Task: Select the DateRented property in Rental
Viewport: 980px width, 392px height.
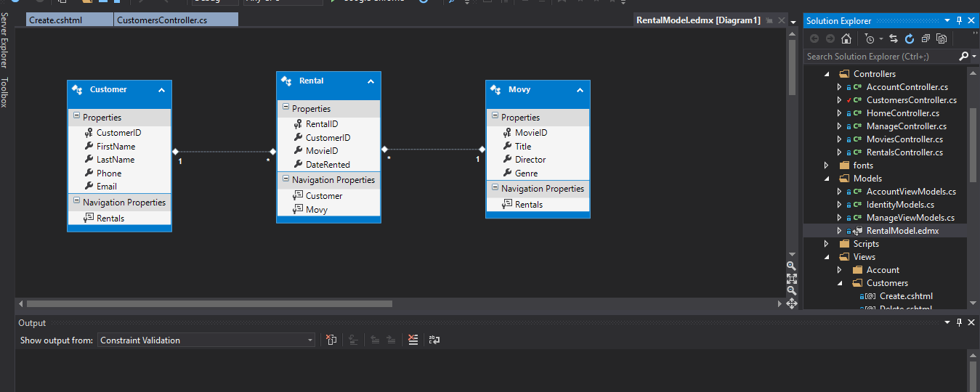Action: [328, 165]
